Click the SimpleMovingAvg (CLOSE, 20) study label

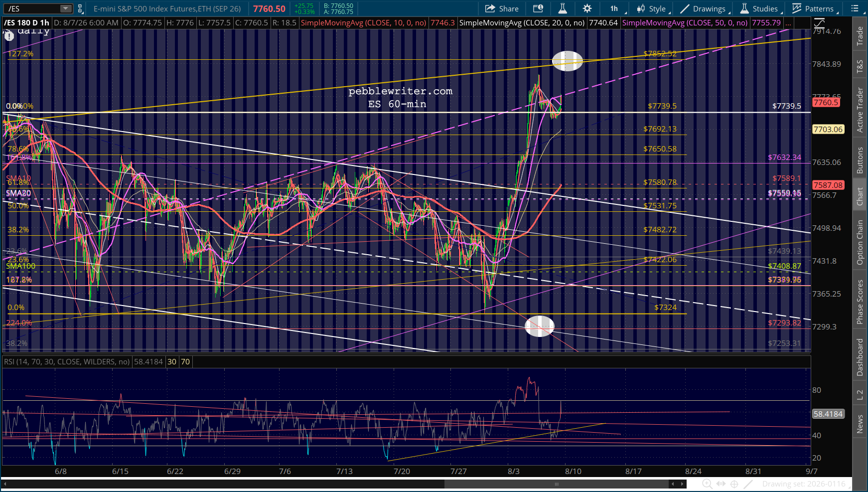[522, 23]
